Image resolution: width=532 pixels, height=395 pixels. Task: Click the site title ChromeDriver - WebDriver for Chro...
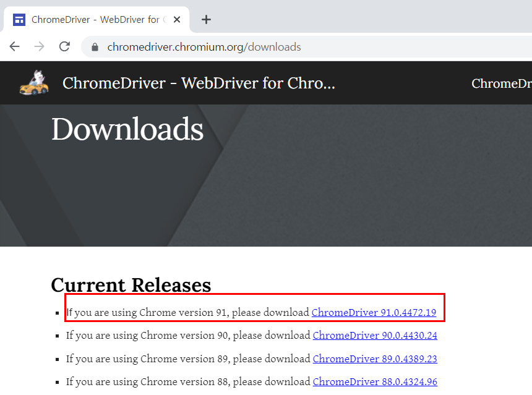point(199,83)
